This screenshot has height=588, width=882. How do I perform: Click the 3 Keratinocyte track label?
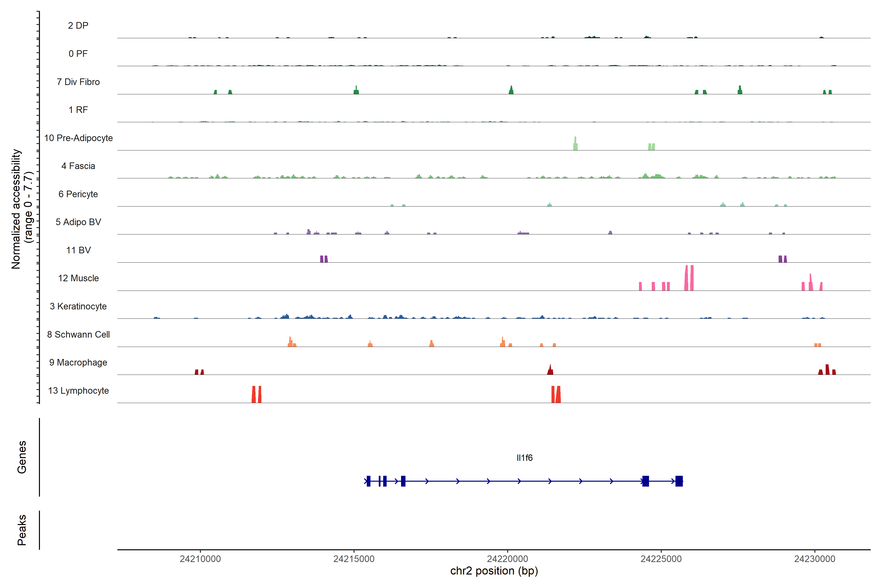click(x=78, y=306)
